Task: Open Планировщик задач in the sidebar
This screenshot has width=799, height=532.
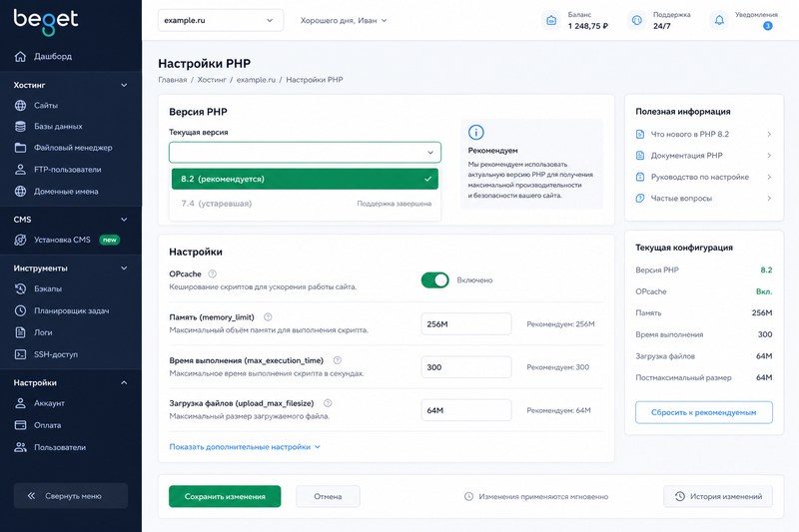Action: pos(71,310)
